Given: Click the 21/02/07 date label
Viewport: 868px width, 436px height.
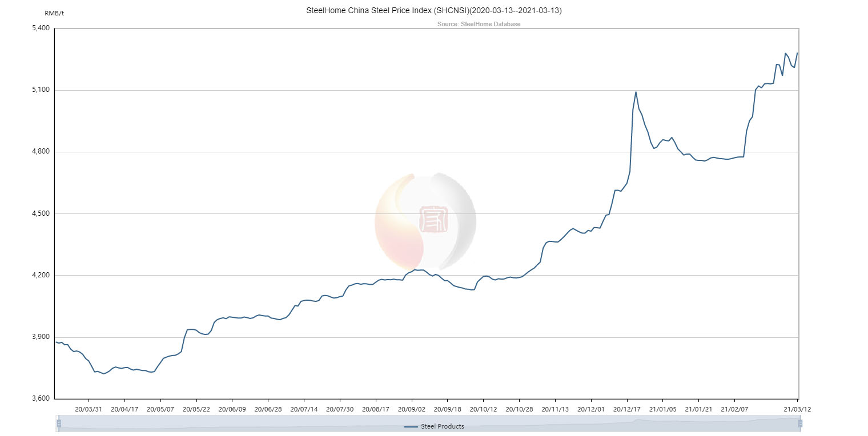Looking at the screenshot, I should point(734,409).
